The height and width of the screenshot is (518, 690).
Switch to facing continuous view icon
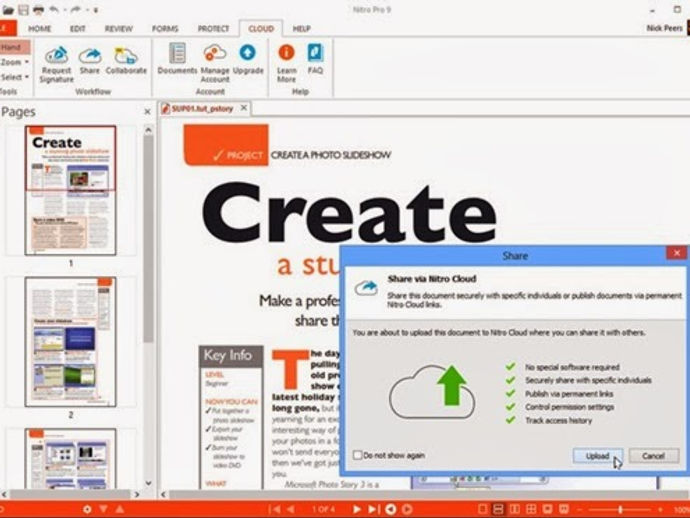point(531,509)
